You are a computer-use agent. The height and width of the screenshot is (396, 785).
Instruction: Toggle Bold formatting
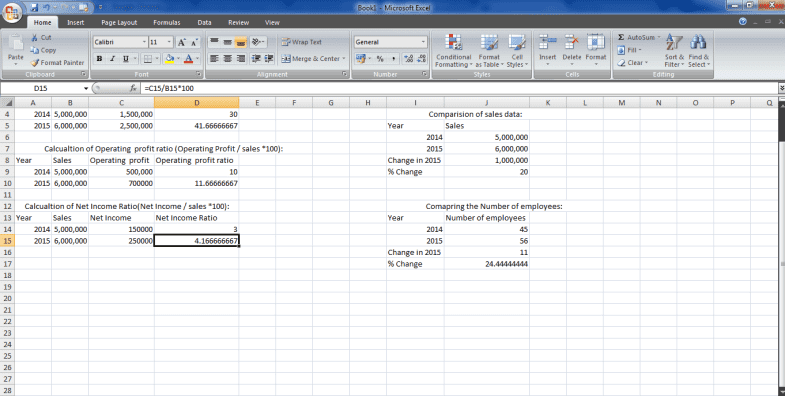pyautogui.click(x=99, y=59)
